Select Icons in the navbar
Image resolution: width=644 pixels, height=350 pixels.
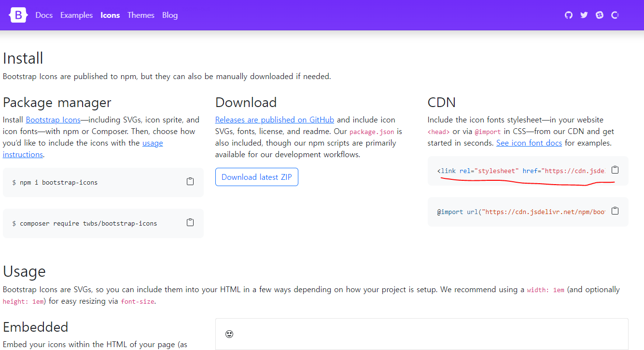(110, 15)
